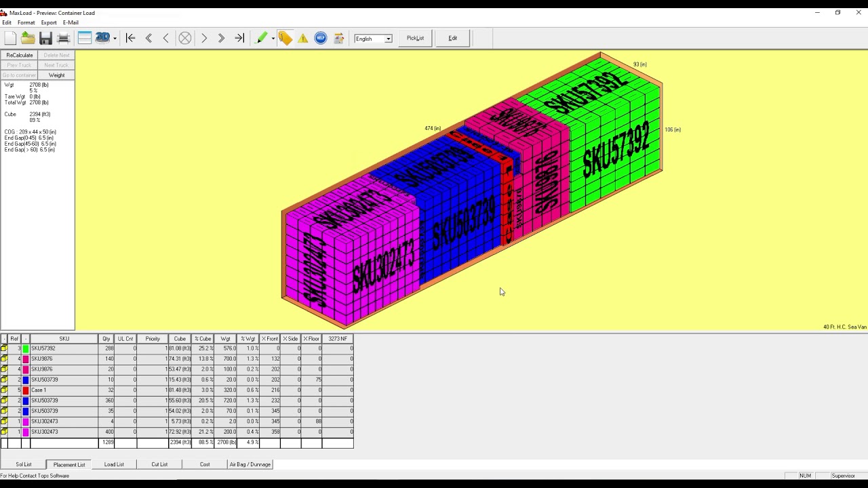Click the window layout view icon
The width and height of the screenshot is (868, 488).
85,38
